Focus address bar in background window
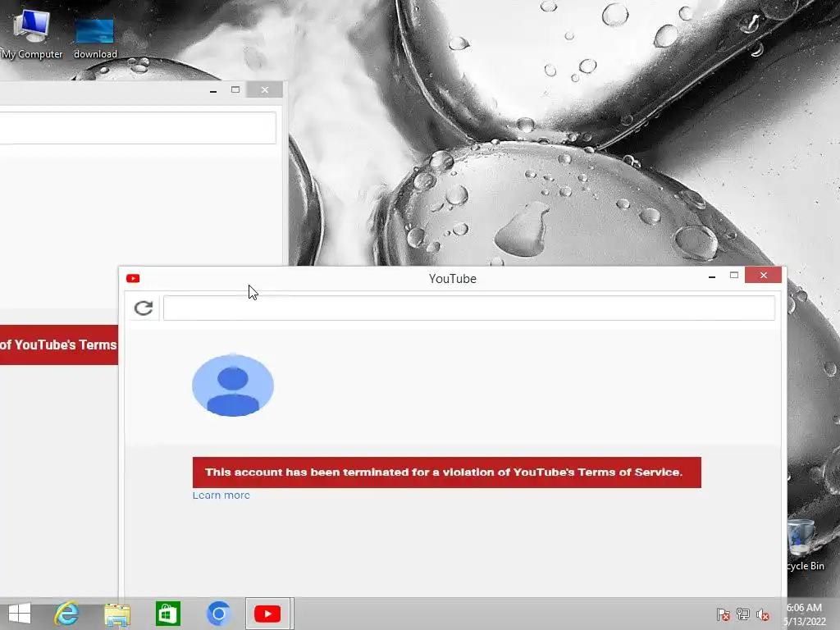The image size is (840, 630). (138, 127)
